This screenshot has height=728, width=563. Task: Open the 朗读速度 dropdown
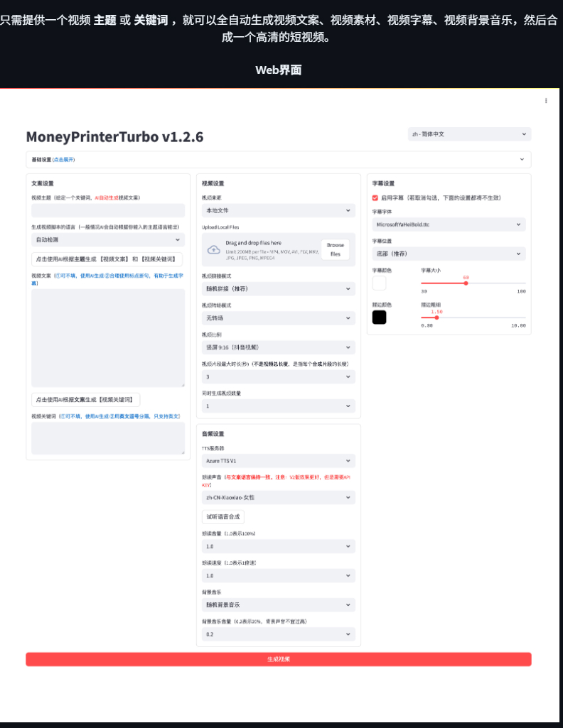point(278,576)
